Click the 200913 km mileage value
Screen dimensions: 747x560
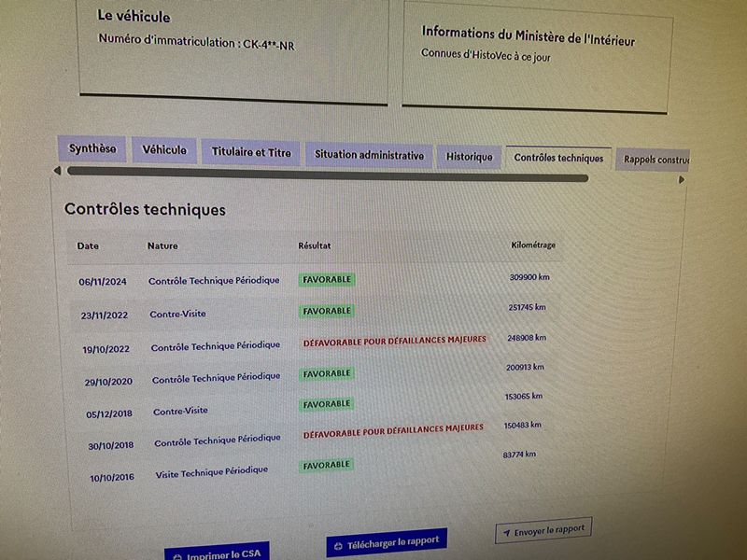coord(525,367)
